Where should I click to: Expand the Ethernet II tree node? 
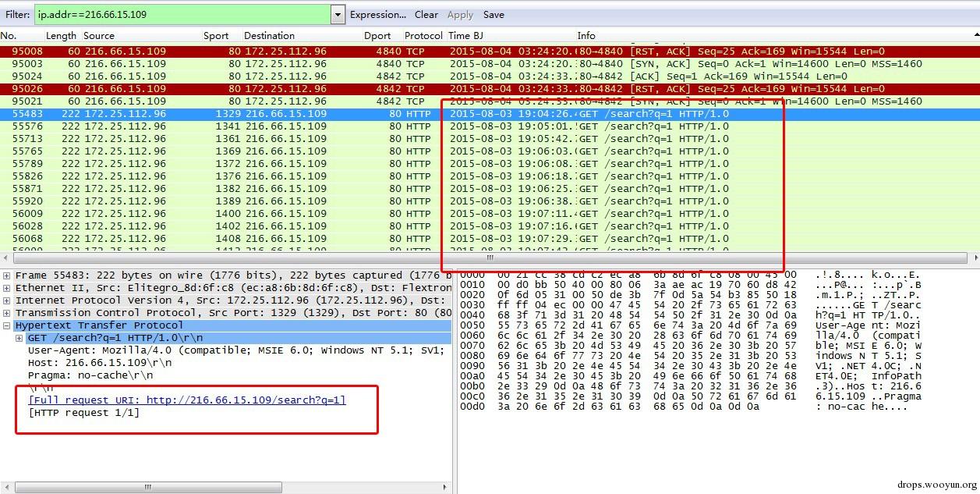pyautogui.click(x=7, y=288)
